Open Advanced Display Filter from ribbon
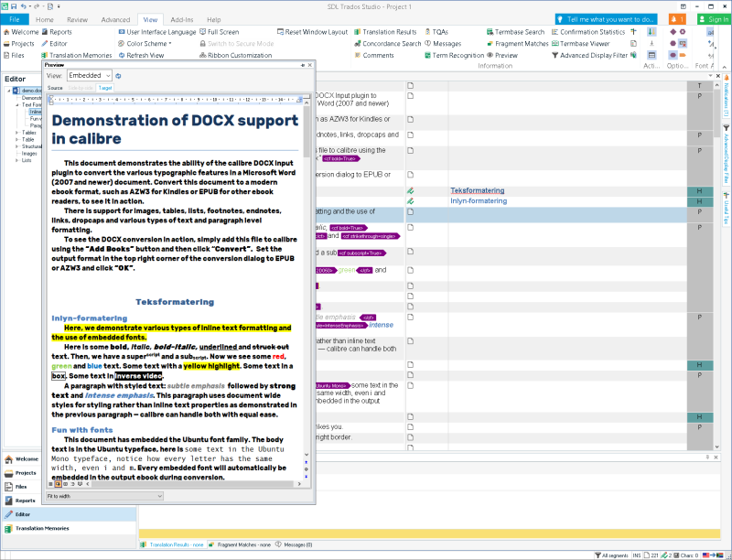 click(589, 55)
